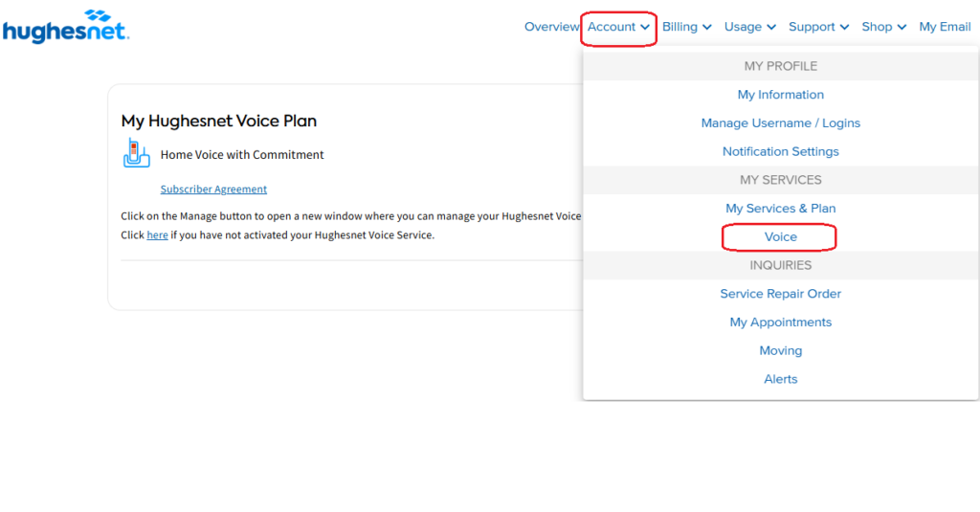Select My Information from menu
This screenshot has height=512, width=980.
(x=780, y=95)
